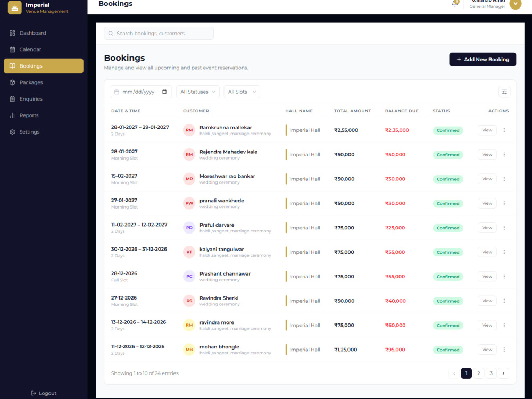This screenshot has height=399, width=532.
Task: Go to page 2
Action: [478, 373]
